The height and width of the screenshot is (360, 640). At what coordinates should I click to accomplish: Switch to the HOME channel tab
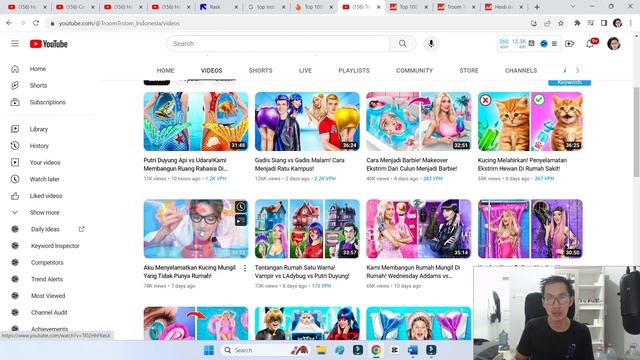(165, 70)
